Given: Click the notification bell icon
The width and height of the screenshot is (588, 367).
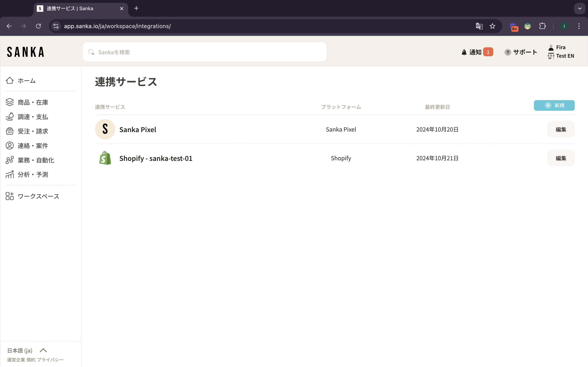Looking at the screenshot, I should point(464,52).
